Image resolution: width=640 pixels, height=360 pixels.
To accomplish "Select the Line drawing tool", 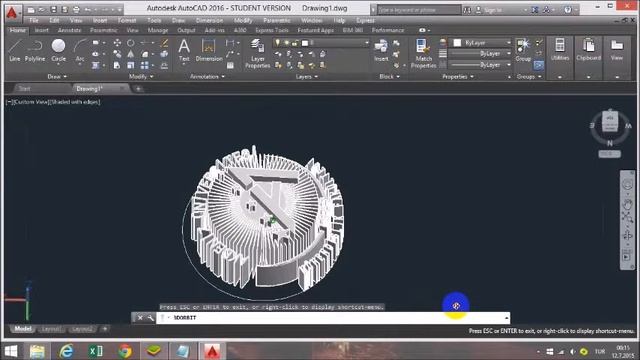I will tap(15, 50).
